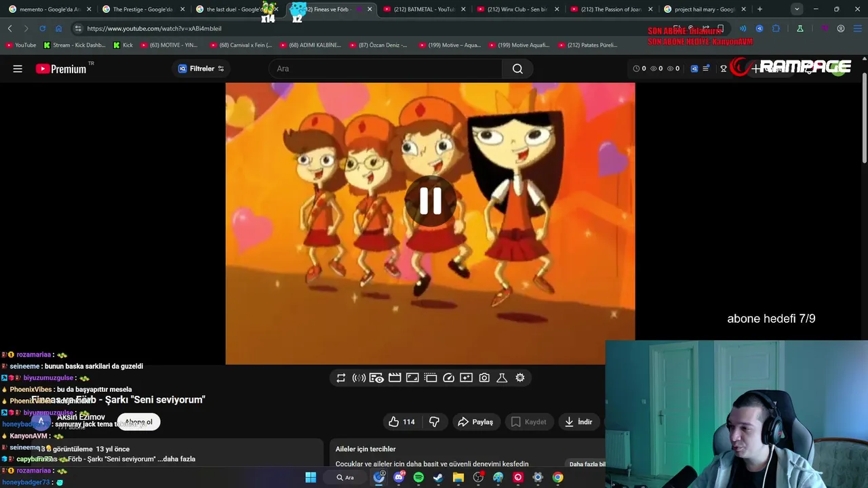Image resolution: width=868 pixels, height=488 pixels.
Task: Click the flask icon in player toolbar
Action: point(502,378)
